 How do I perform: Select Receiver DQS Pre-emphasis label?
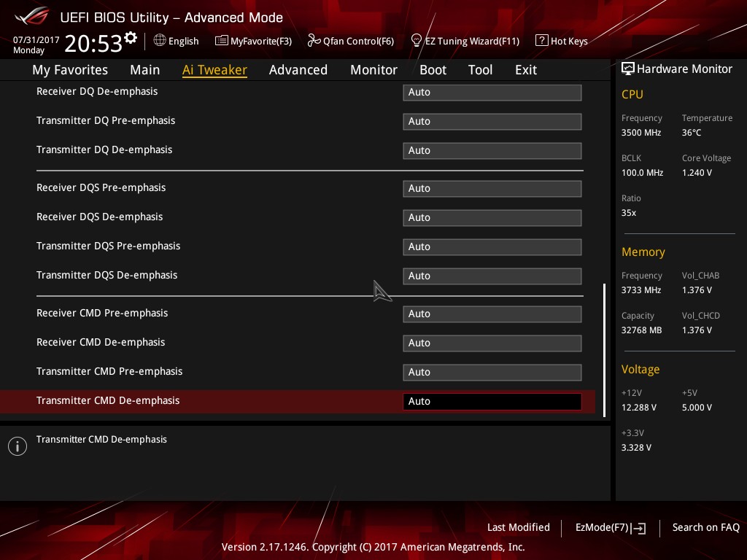(x=101, y=187)
